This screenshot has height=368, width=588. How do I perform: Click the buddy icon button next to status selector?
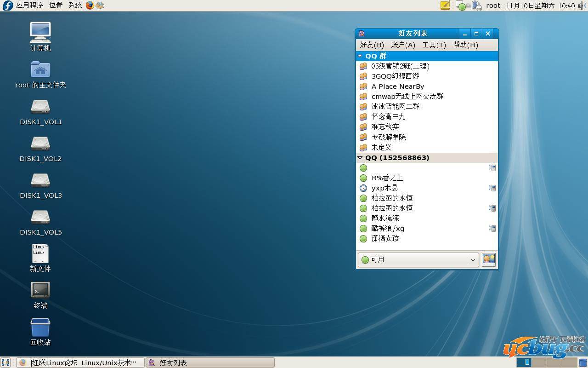click(x=489, y=259)
